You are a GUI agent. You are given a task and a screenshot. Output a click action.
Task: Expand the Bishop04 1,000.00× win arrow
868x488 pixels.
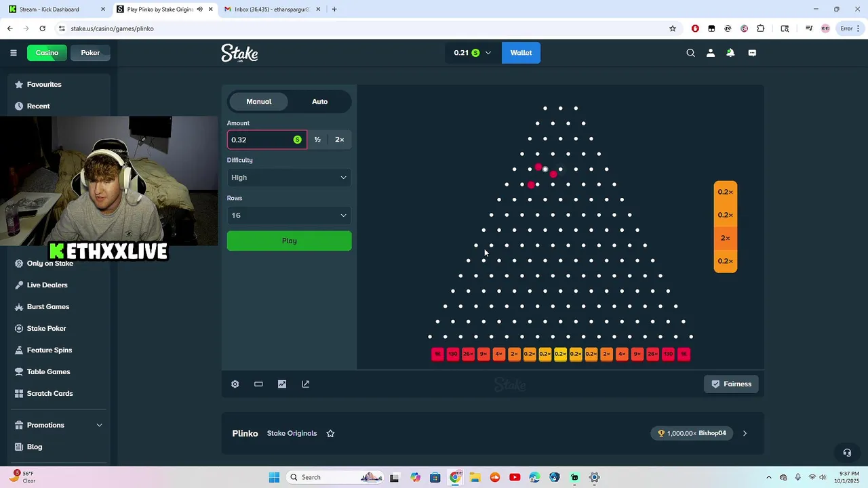pyautogui.click(x=745, y=433)
